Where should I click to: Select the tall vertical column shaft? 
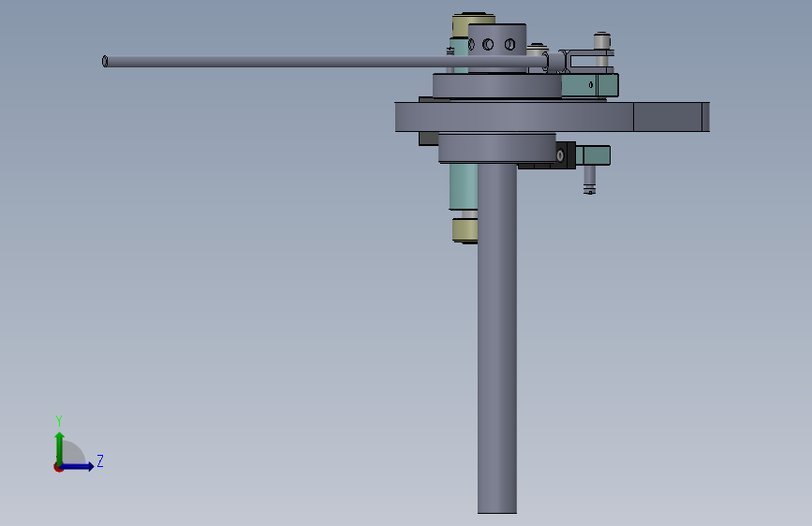[497, 339]
